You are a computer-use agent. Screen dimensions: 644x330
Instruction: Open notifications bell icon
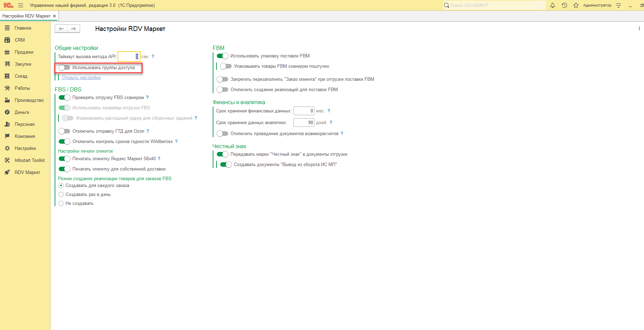click(553, 5)
